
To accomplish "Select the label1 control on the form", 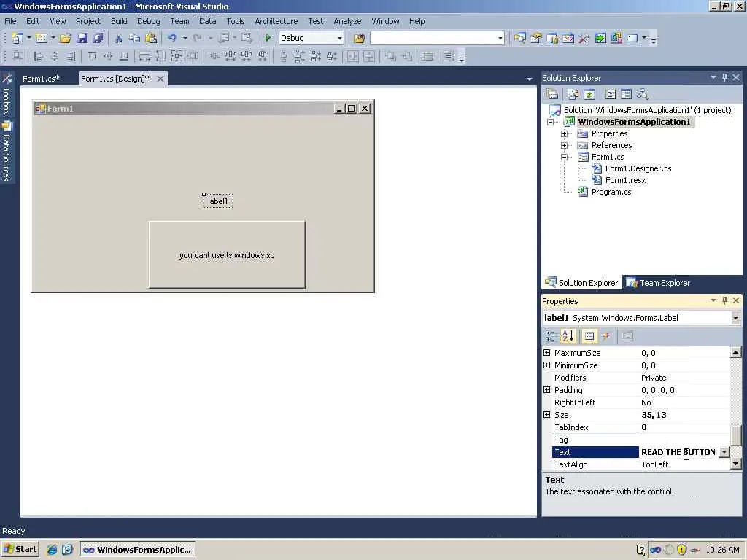I will tap(218, 201).
